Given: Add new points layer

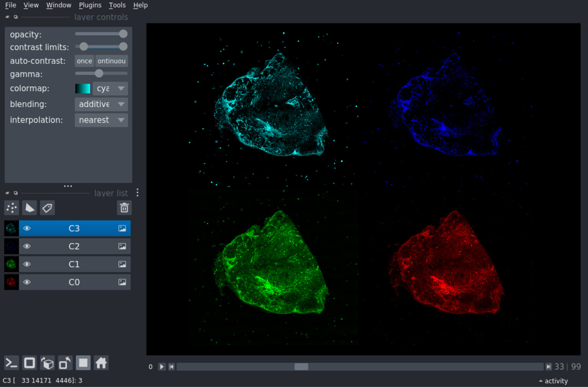Looking at the screenshot, I should pyautogui.click(x=12, y=208).
